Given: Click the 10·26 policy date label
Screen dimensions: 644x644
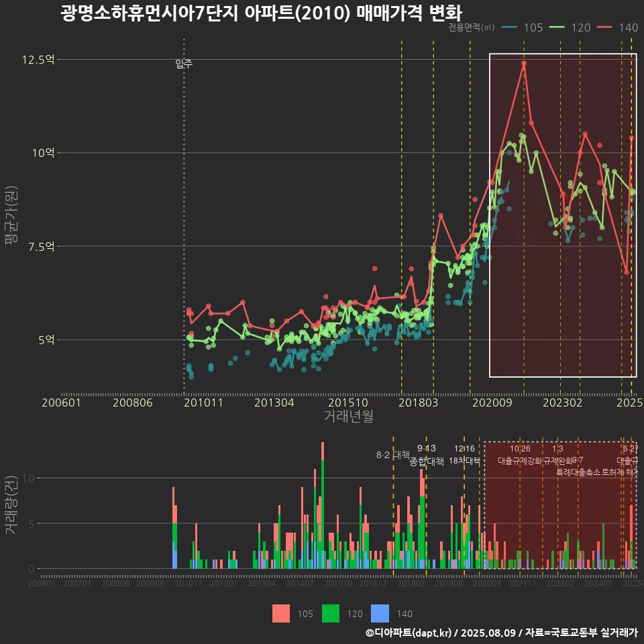Looking at the screenshot, I should tap(520, 449).
